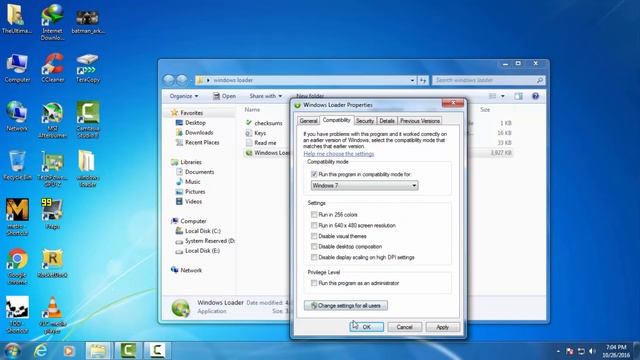This screenshot has width=640, height=360.
Task: Select the Compatibility tab
Action: 336,120
